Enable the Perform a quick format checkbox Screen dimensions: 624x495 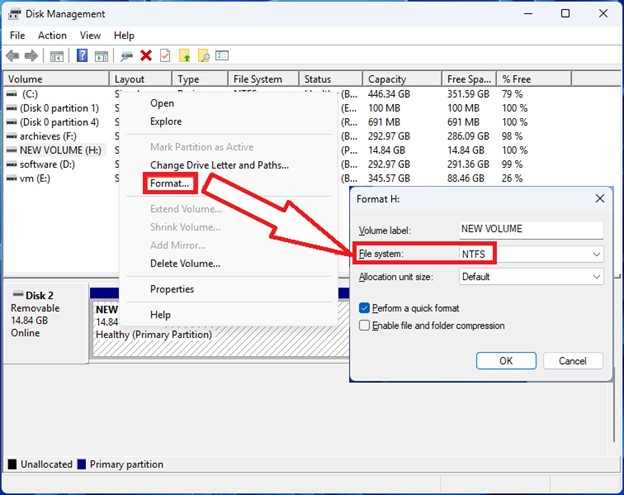(364, 308)
